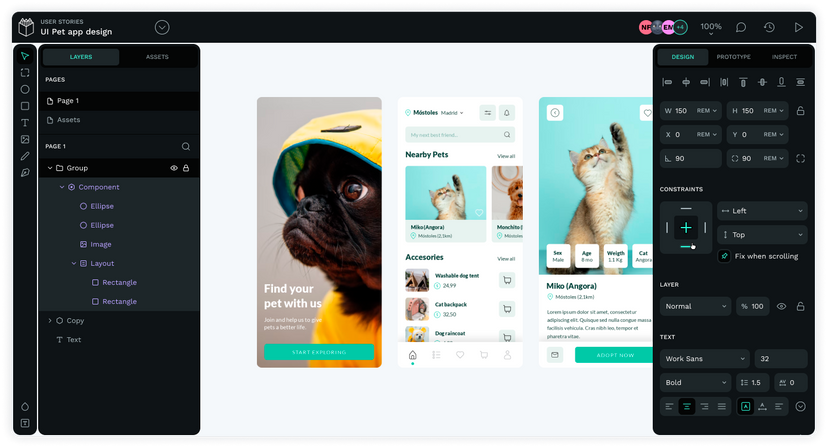This screenshot has width=828, height=448.
Task: Open Bold font weight dropdown
Action: (x=695, y=382)
